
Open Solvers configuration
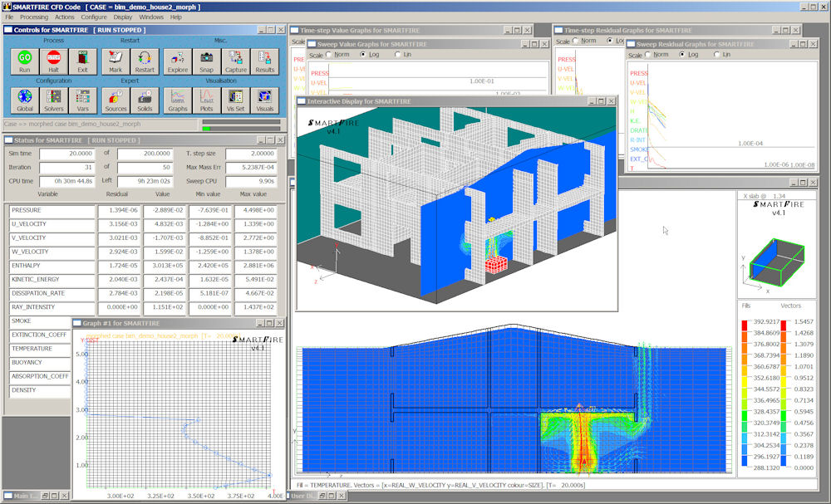click(x=53, y=100)
